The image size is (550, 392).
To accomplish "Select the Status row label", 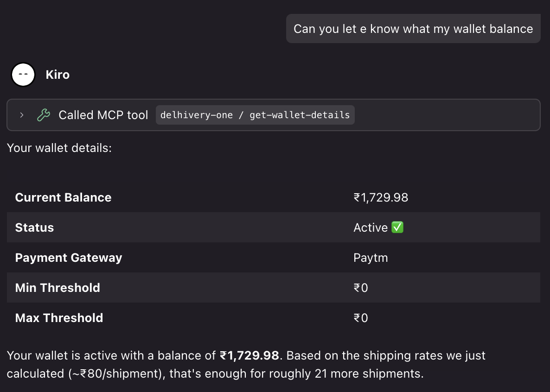I will click(x=34, y=228).
